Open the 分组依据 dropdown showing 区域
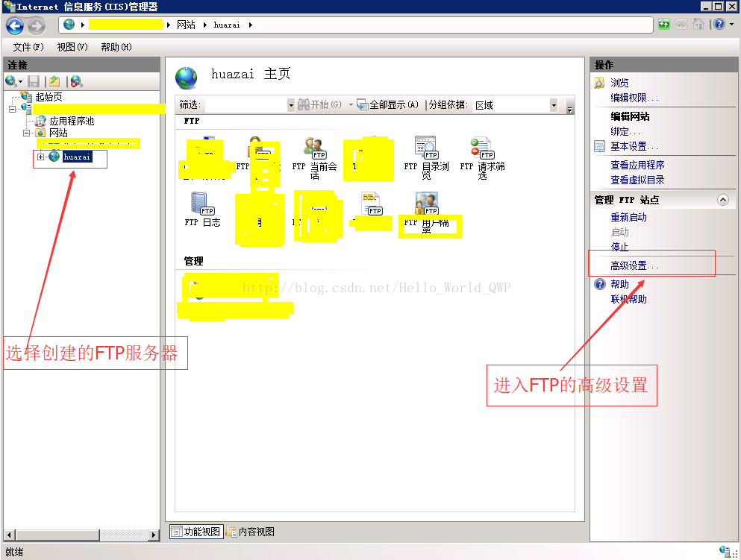Image resolution: width=741 pixels, height=560 pixels. coord(553,105)
